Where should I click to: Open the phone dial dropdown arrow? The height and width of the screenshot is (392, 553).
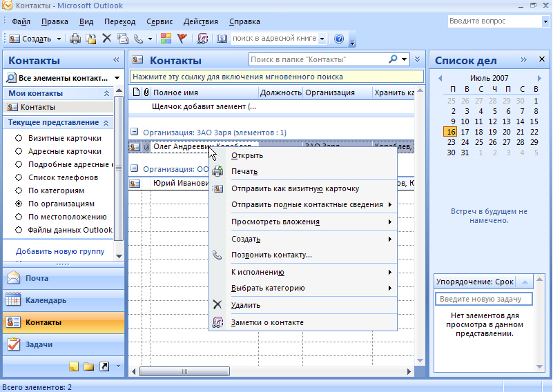(x=150, y=39)
